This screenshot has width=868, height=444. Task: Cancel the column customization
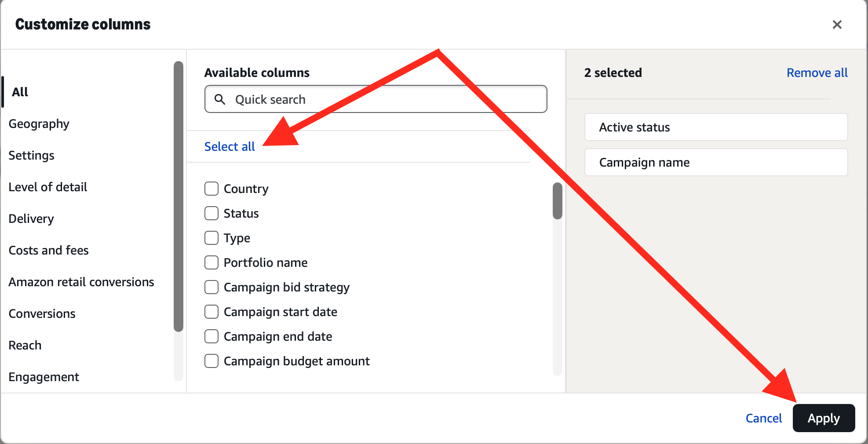coord(763,418)
